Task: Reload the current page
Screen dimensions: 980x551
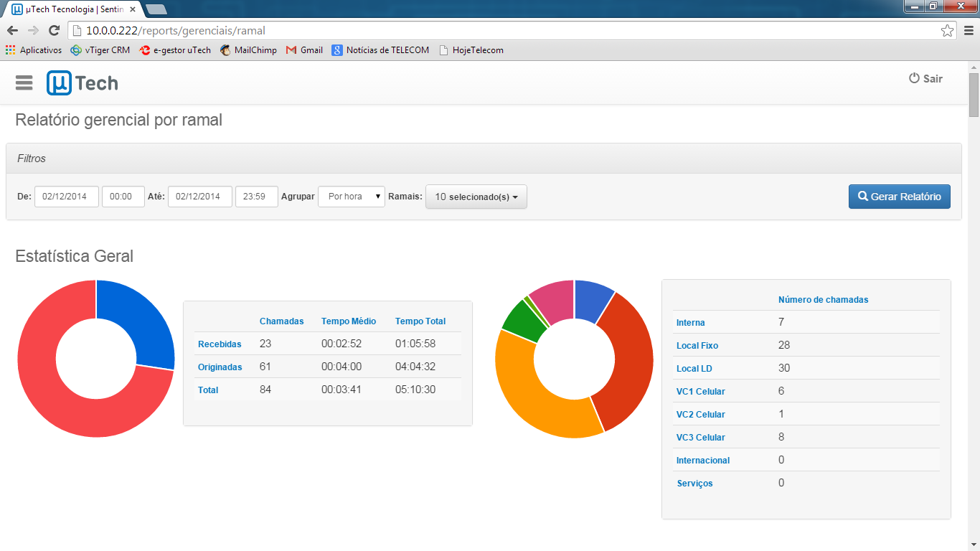Action: pos(54,30)
